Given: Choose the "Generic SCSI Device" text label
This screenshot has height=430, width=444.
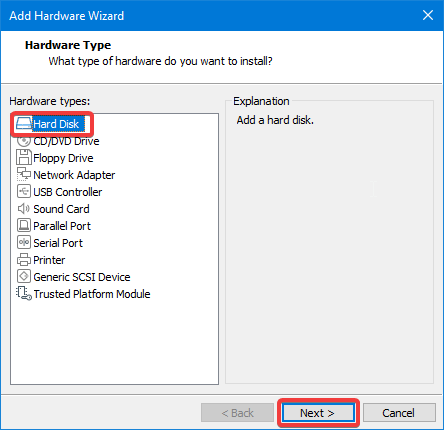Looking at the screenshot, I should [82, 277].
